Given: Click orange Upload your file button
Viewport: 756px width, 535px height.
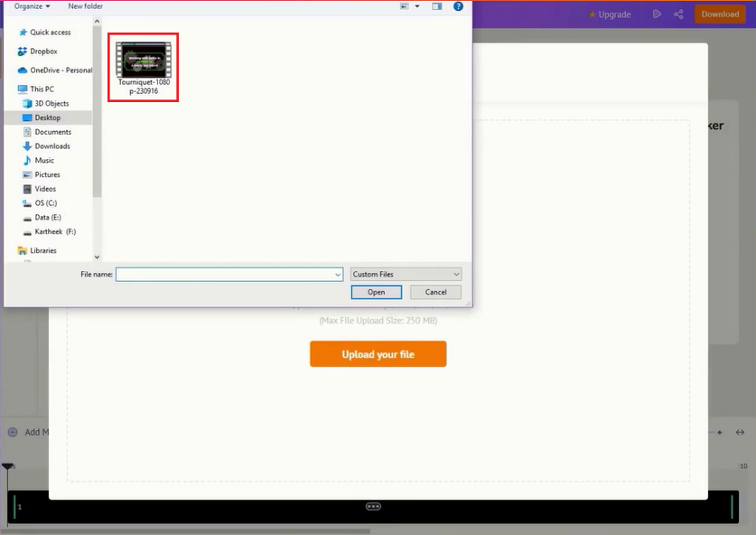Looking at the screenshot, I should point(378,354).
